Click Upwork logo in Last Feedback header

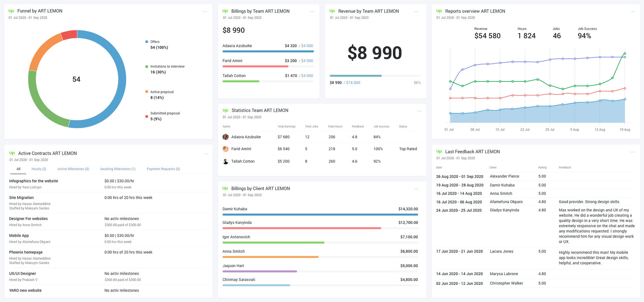(x=439, y=152)
